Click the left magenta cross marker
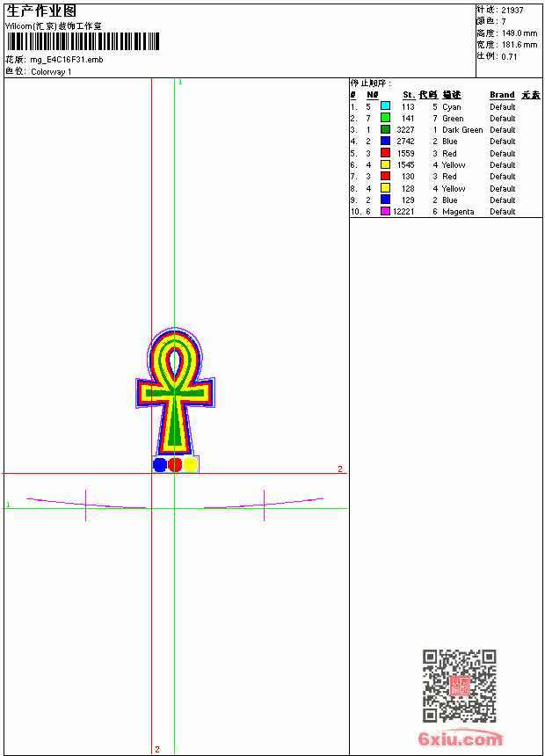 pos(86,505)
